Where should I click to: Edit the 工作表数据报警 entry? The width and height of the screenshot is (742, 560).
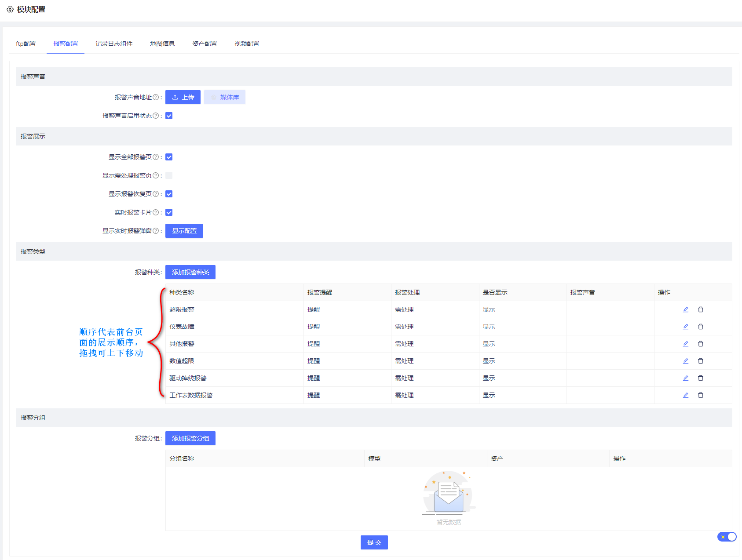point(685,395)
